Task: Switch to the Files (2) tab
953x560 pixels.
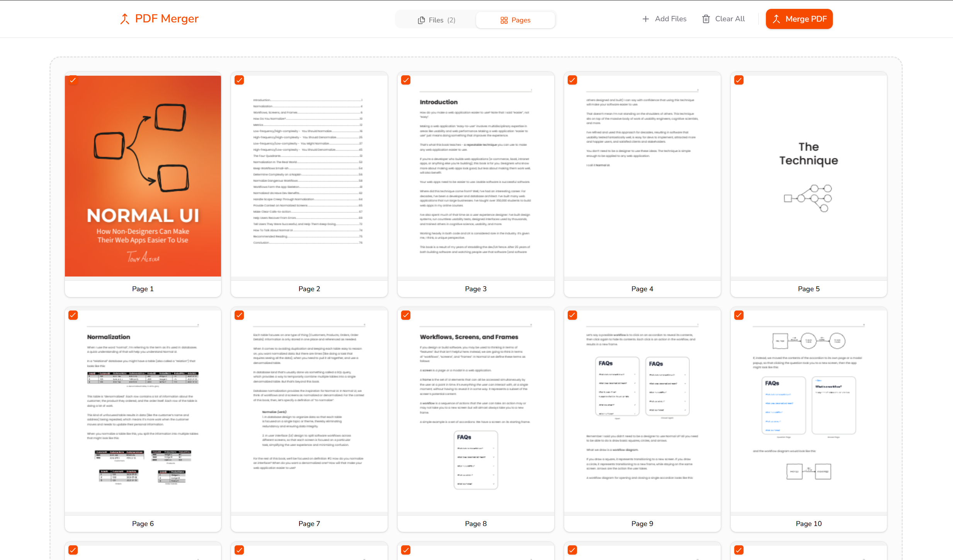Action: pos(437,20)
